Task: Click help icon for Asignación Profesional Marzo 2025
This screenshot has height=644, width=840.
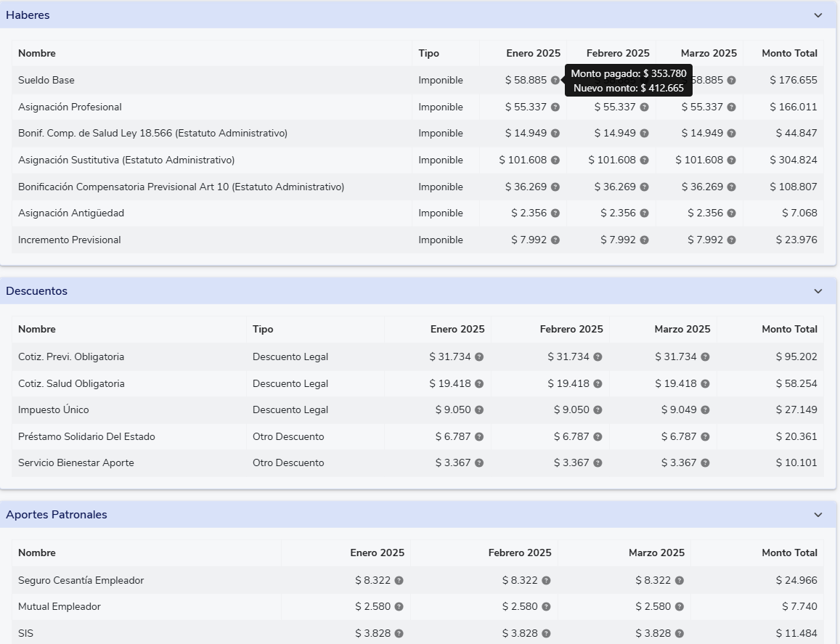Action: click(x=732, y=107)
